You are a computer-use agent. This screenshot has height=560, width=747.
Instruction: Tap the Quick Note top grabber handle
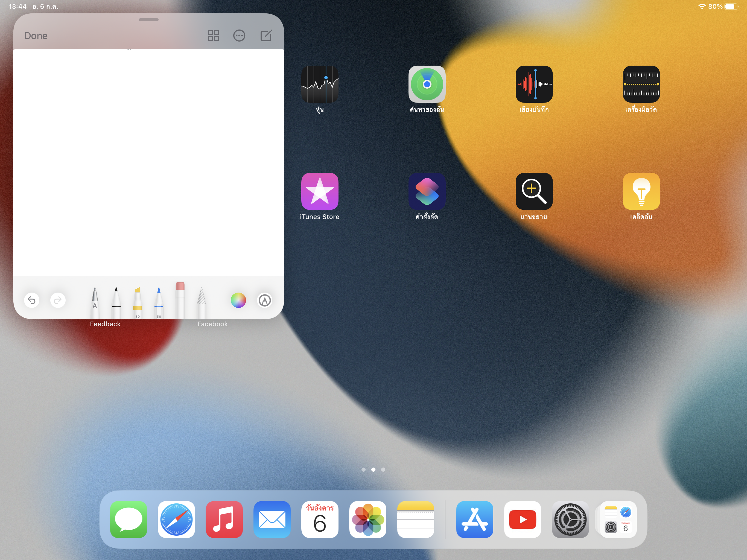pyautogui.click(x=148, y=20)
